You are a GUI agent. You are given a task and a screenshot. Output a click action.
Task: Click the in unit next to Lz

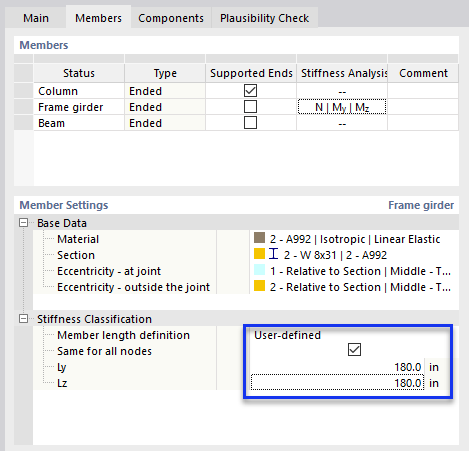(434, 383)
